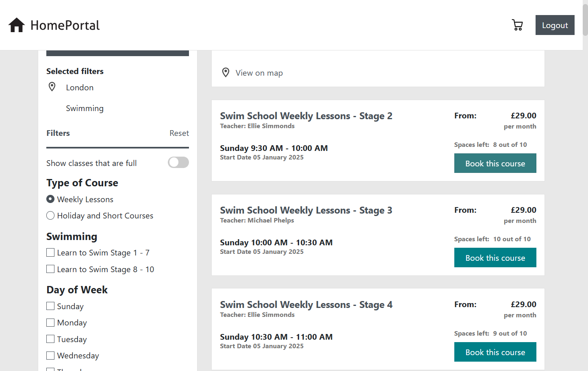Image resolution: width=588 pixels, height=371 pixels.
Task: Book the Stage 2 course
Action: pyautogui.click(x=495, y=163)
